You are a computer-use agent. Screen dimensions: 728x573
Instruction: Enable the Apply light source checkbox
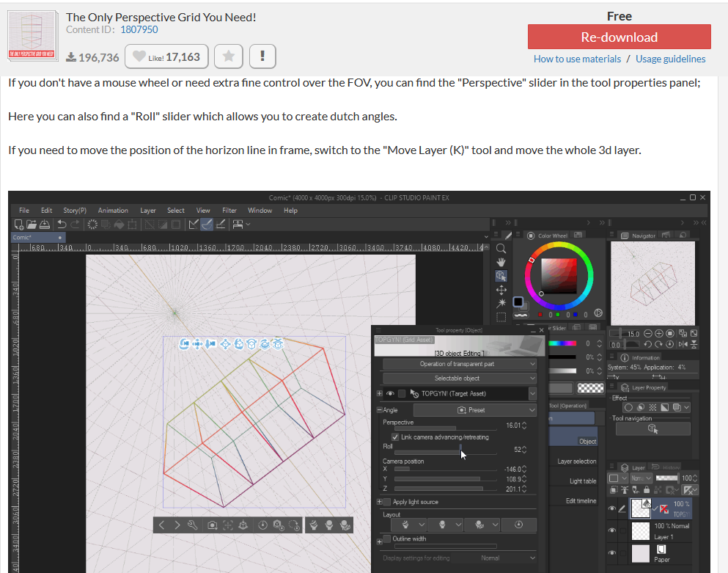(387, 502)
